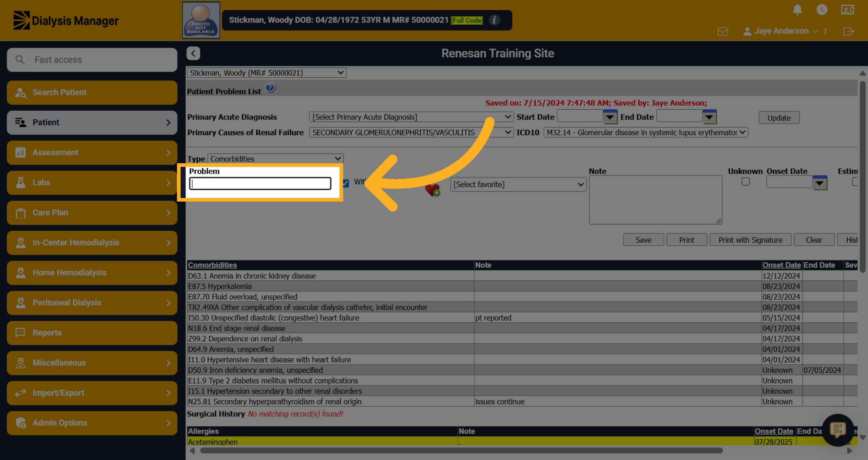Image resolution: width=868 pixels, height=460 pixels.
Task: Open the notifications bell icon
Action: click(x=797, y=10)
